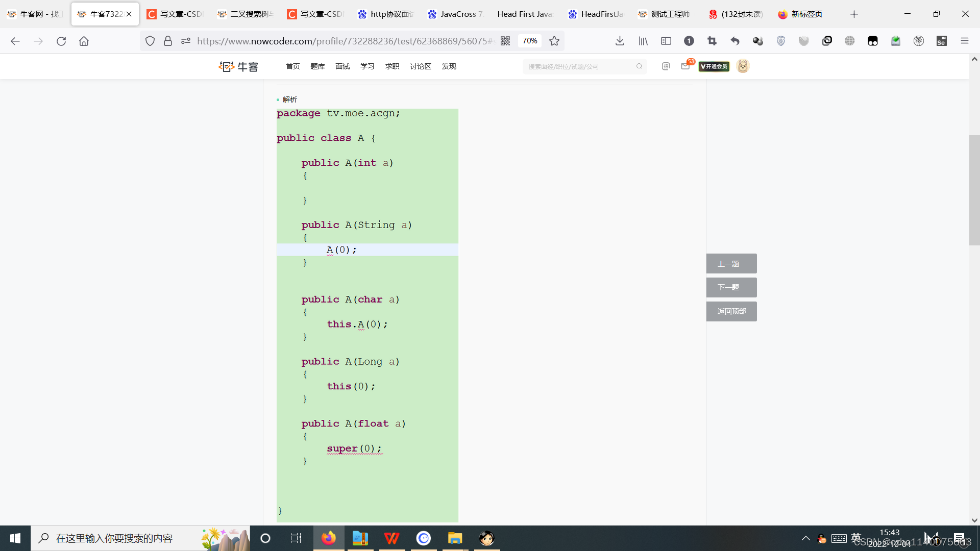Click the shield tracking protection icon
This screenshot has height=551, width=980.
[150, 41]
